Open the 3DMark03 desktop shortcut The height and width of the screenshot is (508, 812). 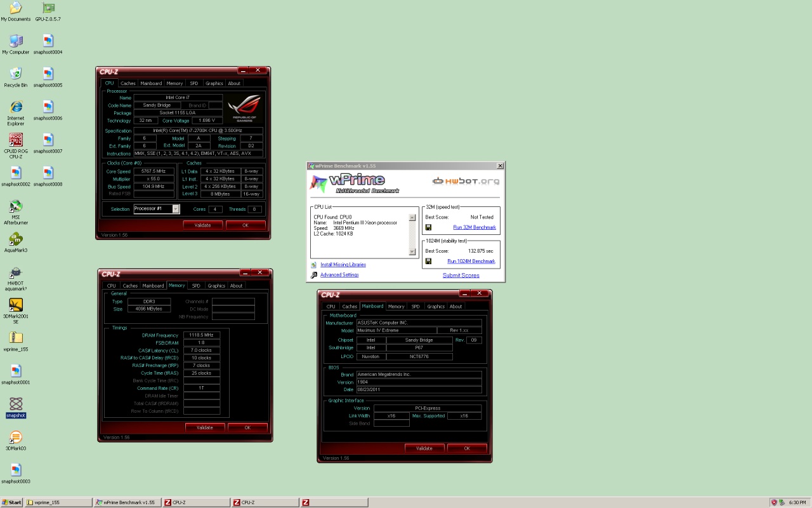[x=16, y=438]
